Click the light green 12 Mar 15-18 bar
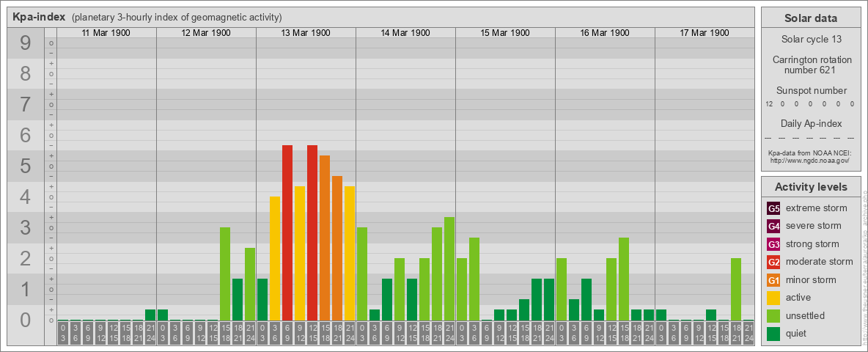Screen dimensions: 868x352 tap(225, 274)
